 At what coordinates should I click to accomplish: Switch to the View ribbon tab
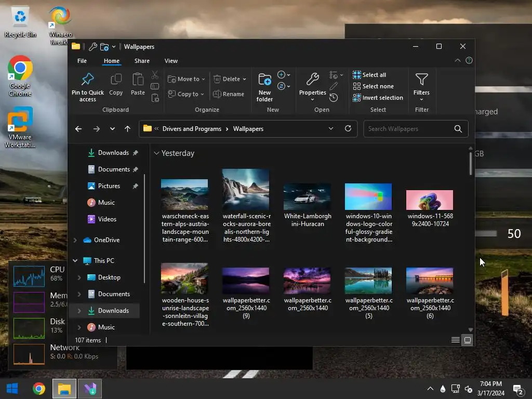pos(171,61)
